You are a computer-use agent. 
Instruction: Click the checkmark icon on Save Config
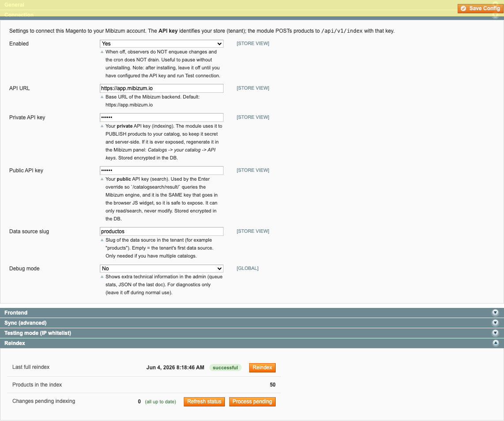coord(463,9)
